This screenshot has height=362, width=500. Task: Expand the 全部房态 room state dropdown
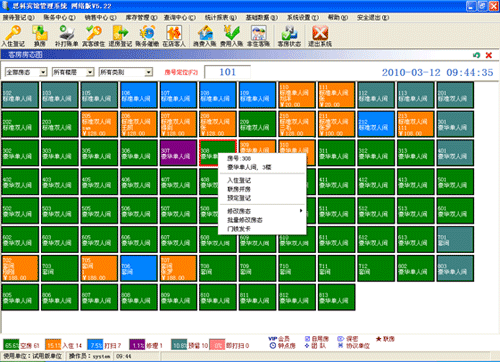point(43,72)
